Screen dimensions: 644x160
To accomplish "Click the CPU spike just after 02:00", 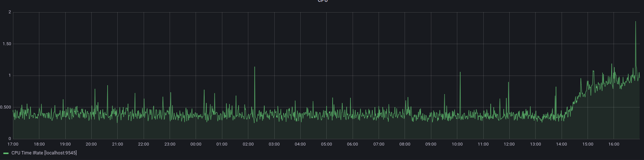I will (x=255, y=67).
